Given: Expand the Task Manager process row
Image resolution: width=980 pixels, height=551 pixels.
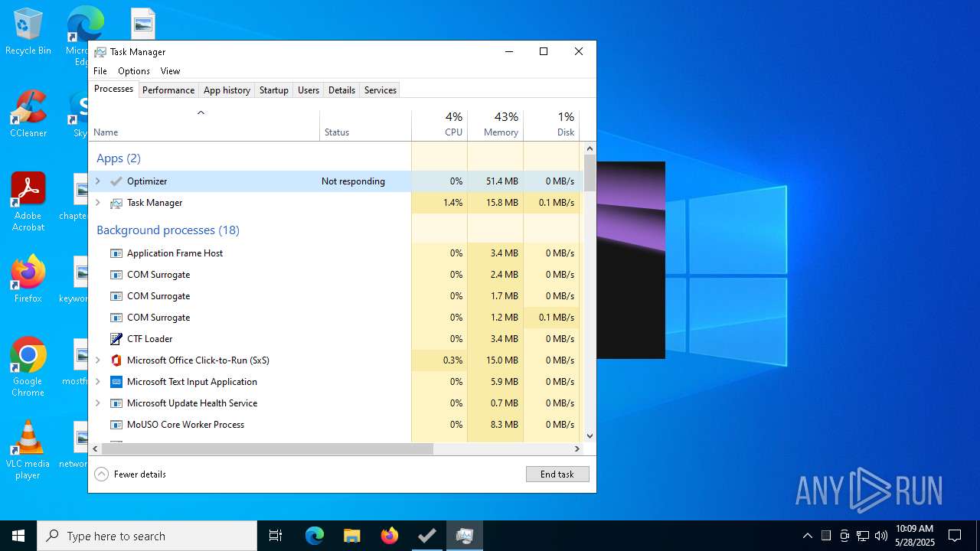Looking at the screenshot, I should (97, 203).
